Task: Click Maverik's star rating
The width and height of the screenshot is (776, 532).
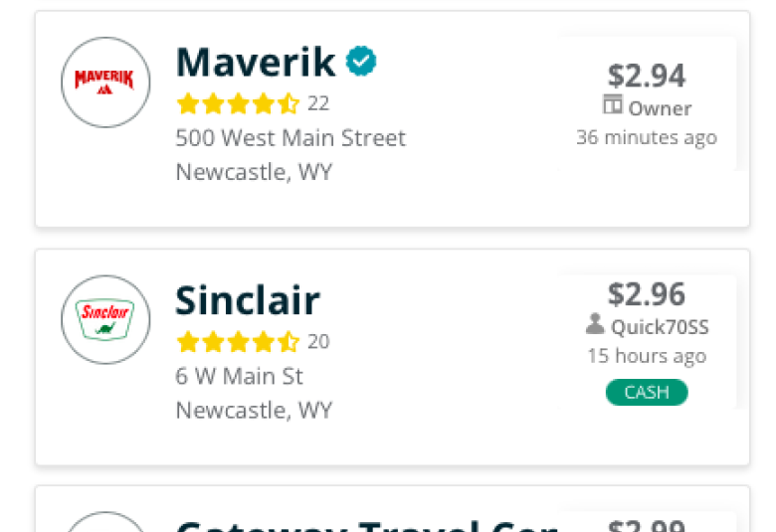Action: pyautogui.click(x=238, y=104)
